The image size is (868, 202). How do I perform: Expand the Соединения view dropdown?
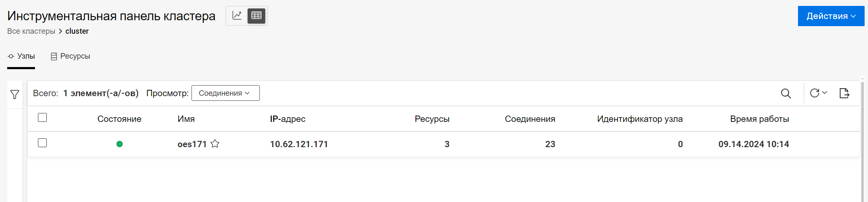[x=225, y=93]
